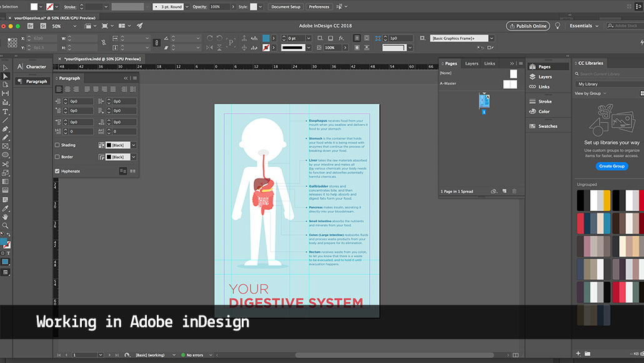This screenshot has height=363, width=644.
Task: Click the create new page icon
Action: 504,191
